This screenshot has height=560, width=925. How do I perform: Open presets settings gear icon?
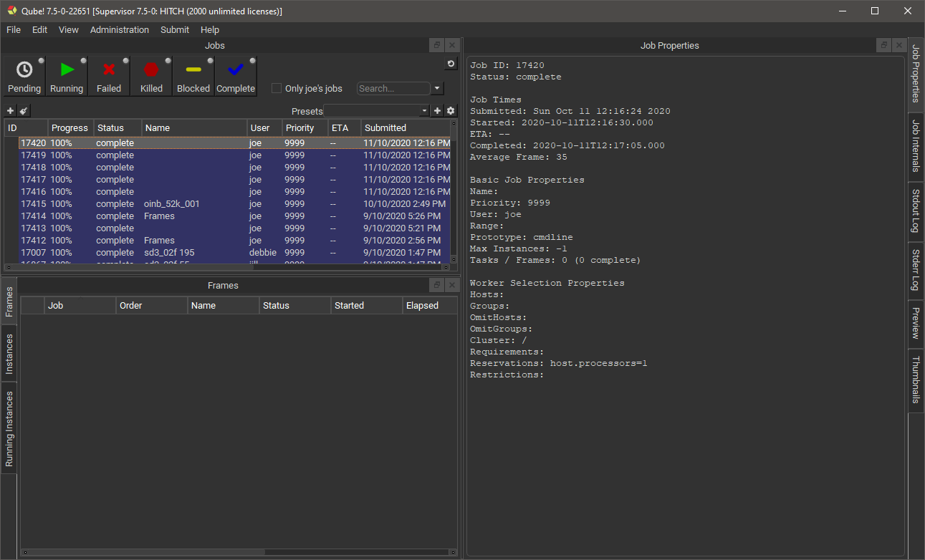(451, 111)
